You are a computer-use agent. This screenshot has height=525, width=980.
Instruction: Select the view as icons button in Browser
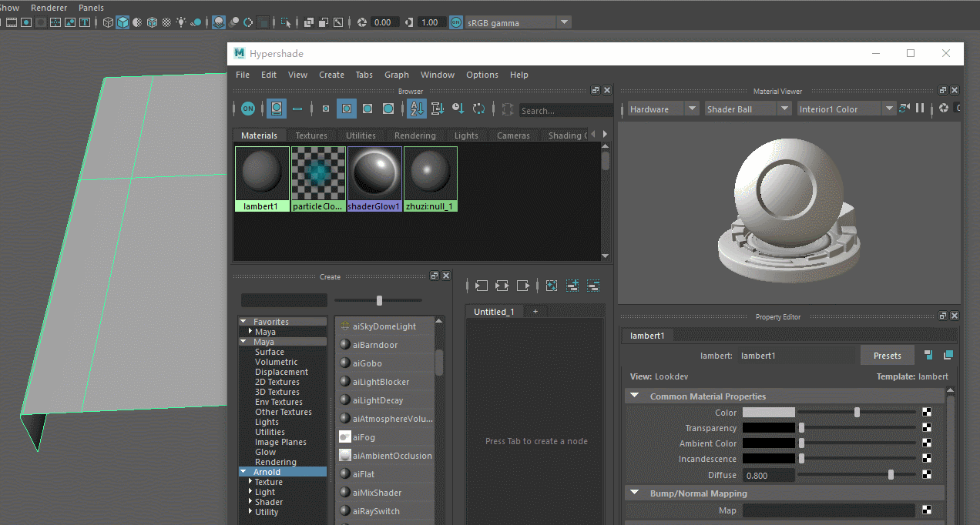(x=276, y=109)
